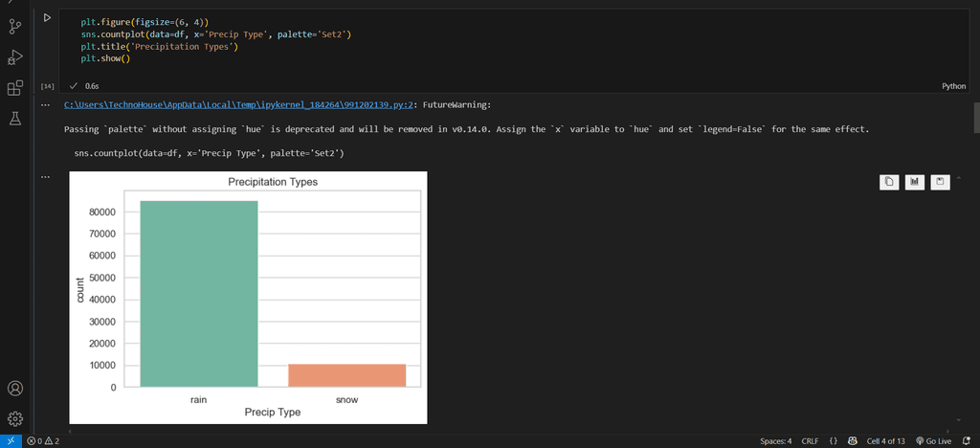This screenshot has height=448, width=980.
Task: Click the successful execution checkmark
Action: [x=73, y=86]
